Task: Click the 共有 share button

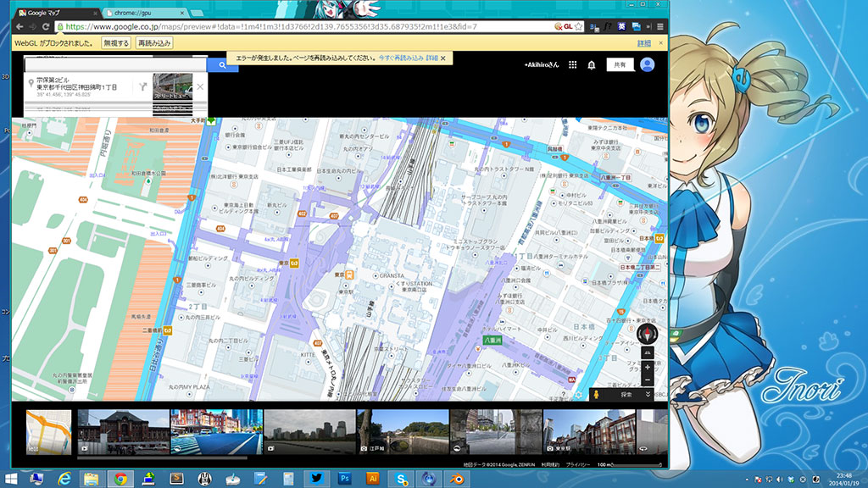Action: [x=620, y=64]
